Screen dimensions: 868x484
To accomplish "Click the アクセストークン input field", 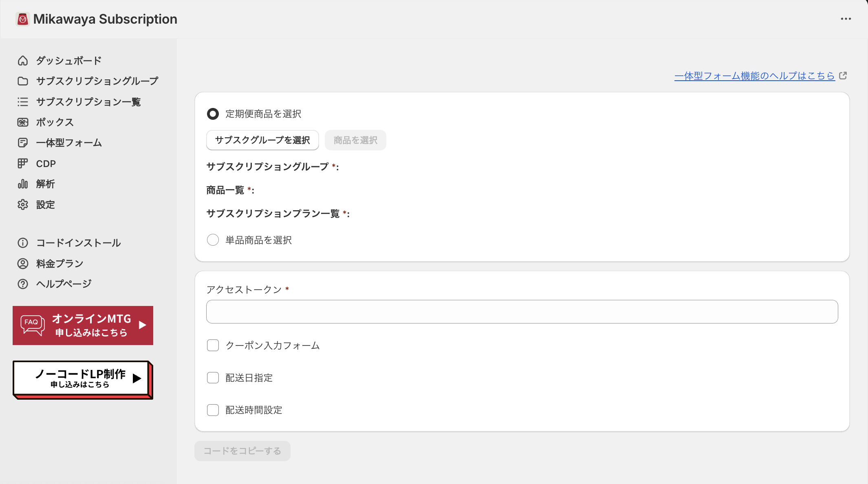I will 522,312.
